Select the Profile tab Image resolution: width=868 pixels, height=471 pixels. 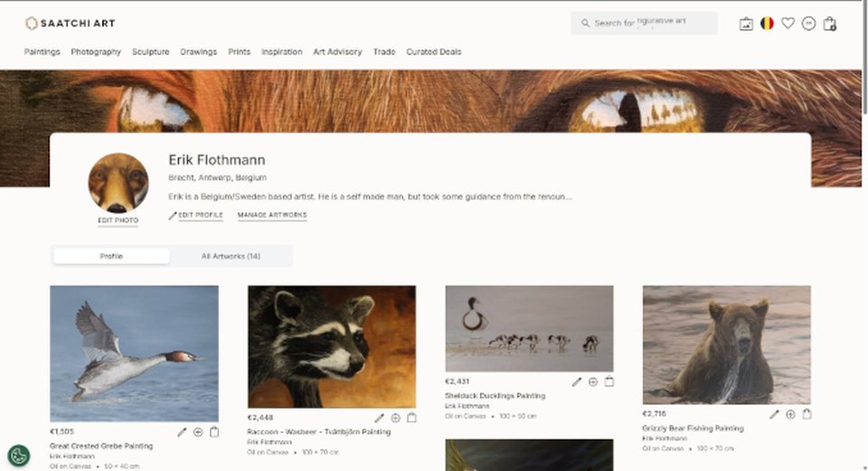pyautogui.click(x=111, y=256)
